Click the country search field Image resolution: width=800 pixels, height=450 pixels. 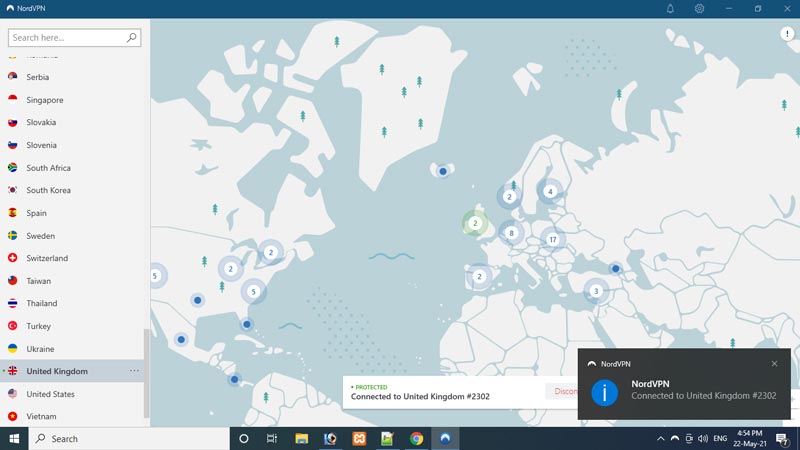point(74,37)
